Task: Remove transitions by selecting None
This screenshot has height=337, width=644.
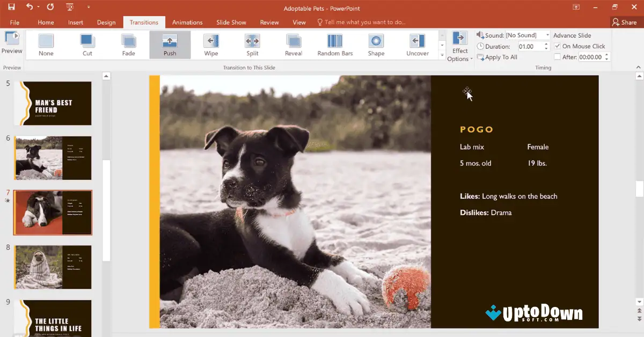Action: 46,45
